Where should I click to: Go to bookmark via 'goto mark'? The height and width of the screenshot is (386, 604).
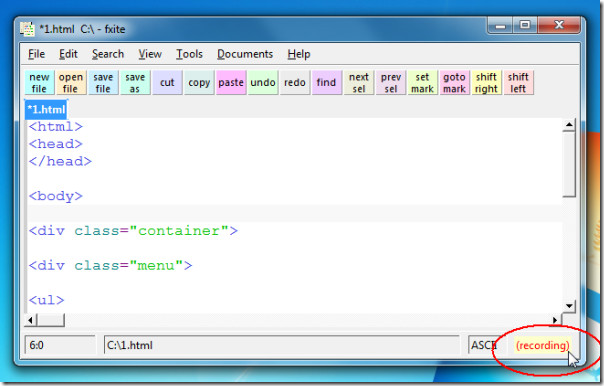[455, 83]
